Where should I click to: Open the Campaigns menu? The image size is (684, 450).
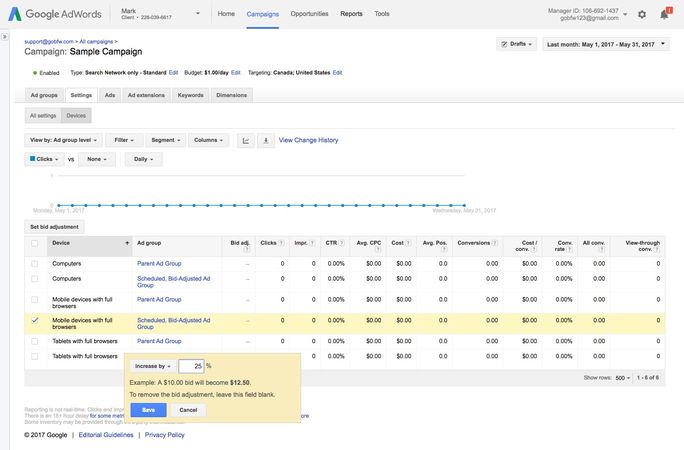pyautogui.click(x=263, y=14)
